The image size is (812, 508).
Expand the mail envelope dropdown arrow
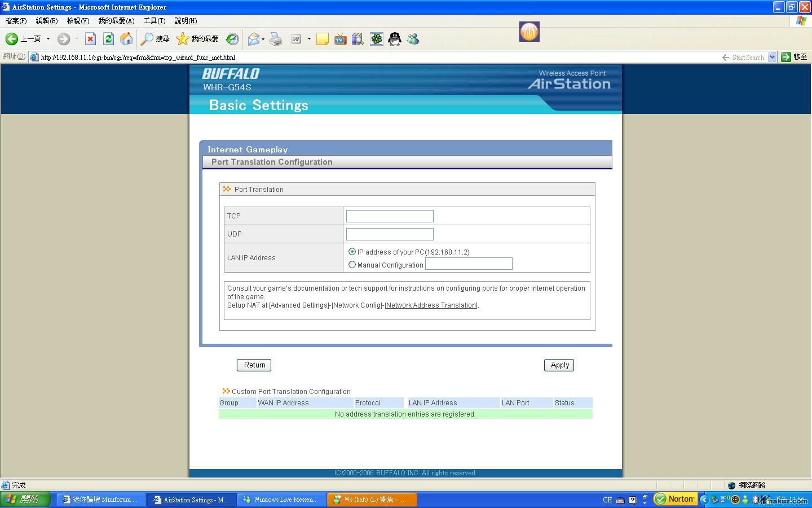pyautogui.click(x=263, y=38)
